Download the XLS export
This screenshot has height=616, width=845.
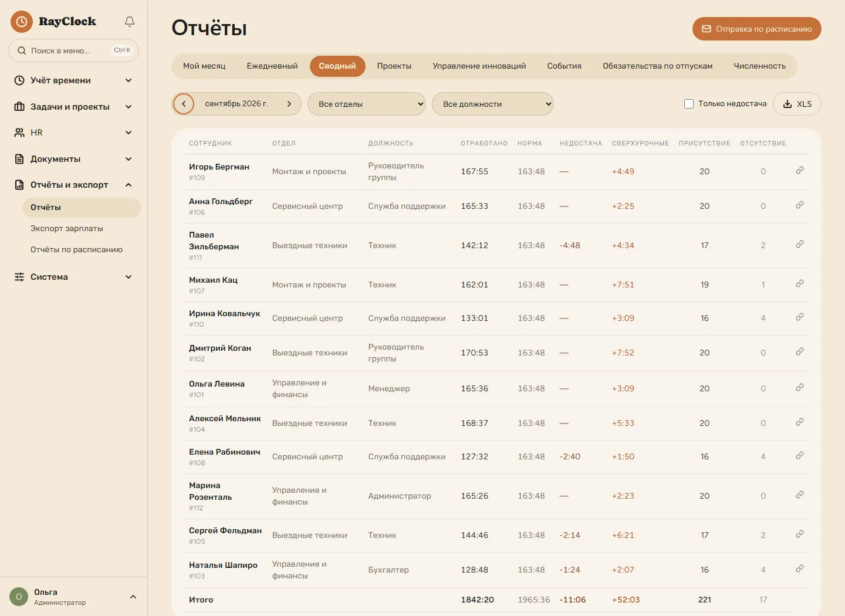coord(797,104)
